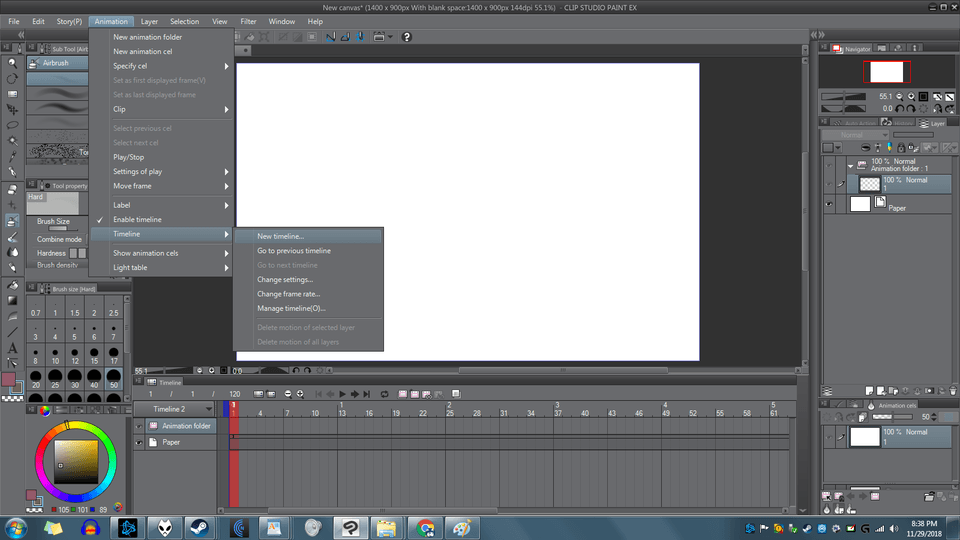The width and height of the screenshot is (960, 540).
Task: Zoom in the timeline view
Action: [x=299, y=394]
